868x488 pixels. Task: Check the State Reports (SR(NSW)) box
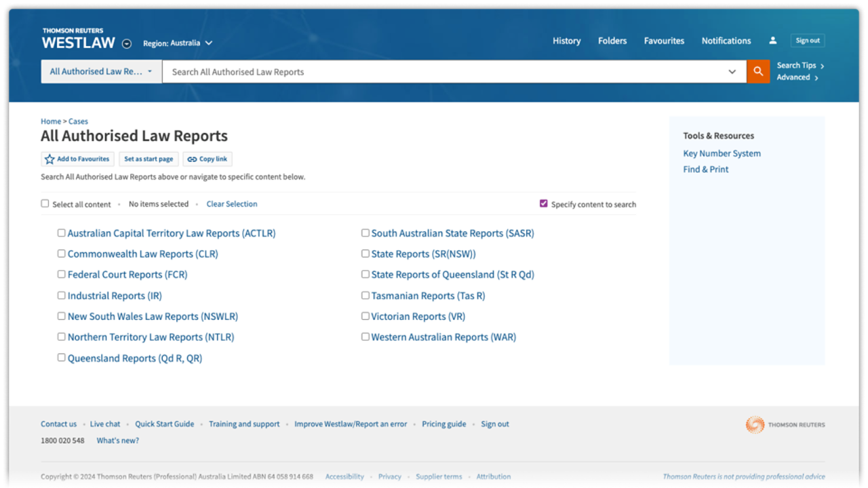[x=365, y=253]
